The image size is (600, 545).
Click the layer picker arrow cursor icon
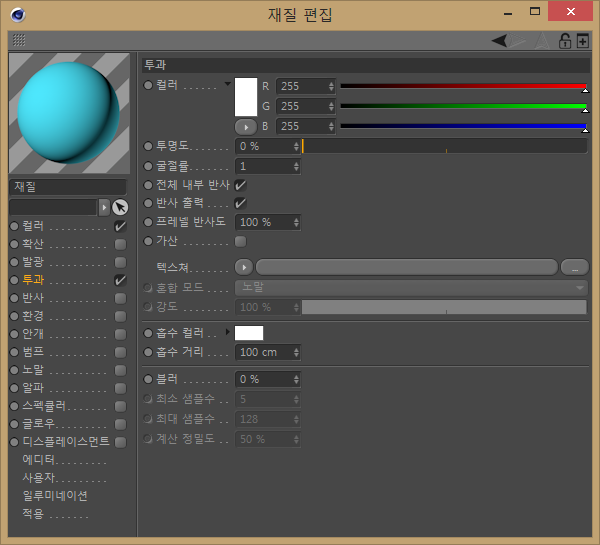pyautogui.click(x=120, y=207)
